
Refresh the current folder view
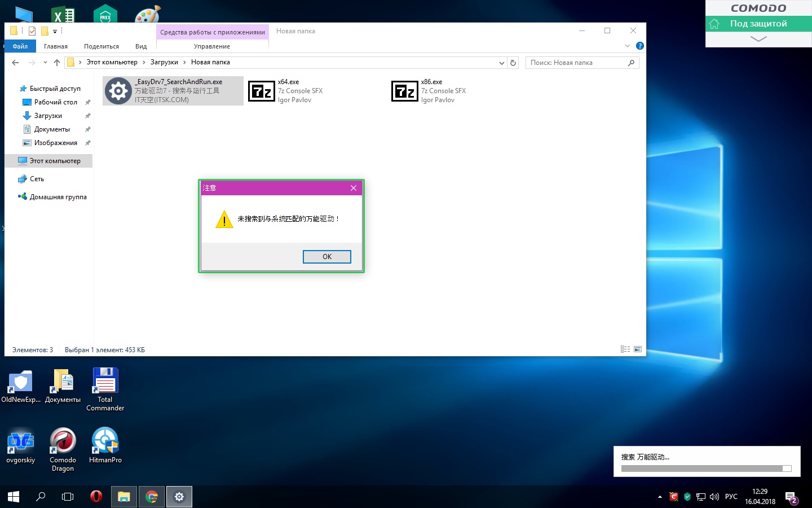click(x=513, y=63)
